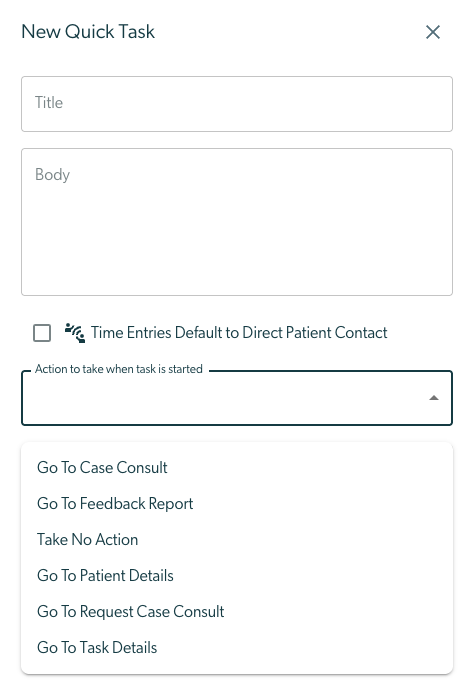Screen dimensions: 472x697
Task: Click into the Title input field
Action: coord(237,104)
